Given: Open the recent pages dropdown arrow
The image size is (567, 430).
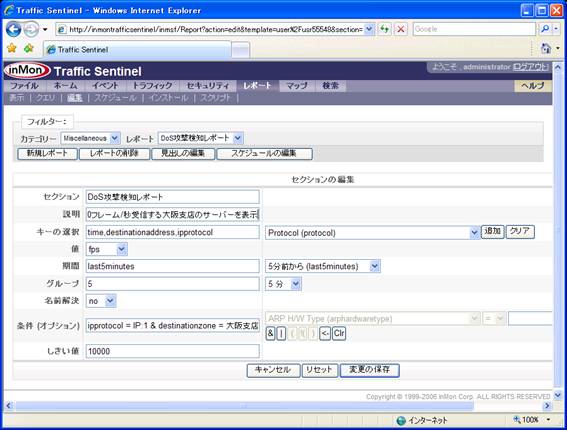Looking at the screenshot, I should coord(45,29).
